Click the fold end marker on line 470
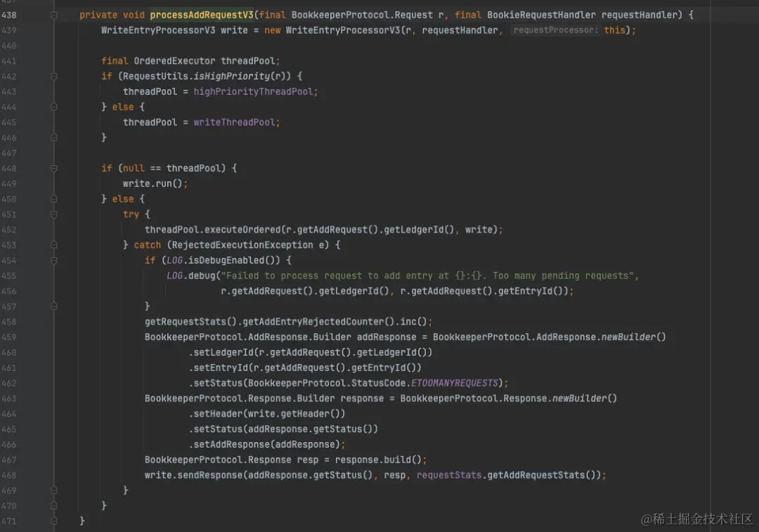The height and width of the screenshot is (532, 759). click(x=53, y=505)
